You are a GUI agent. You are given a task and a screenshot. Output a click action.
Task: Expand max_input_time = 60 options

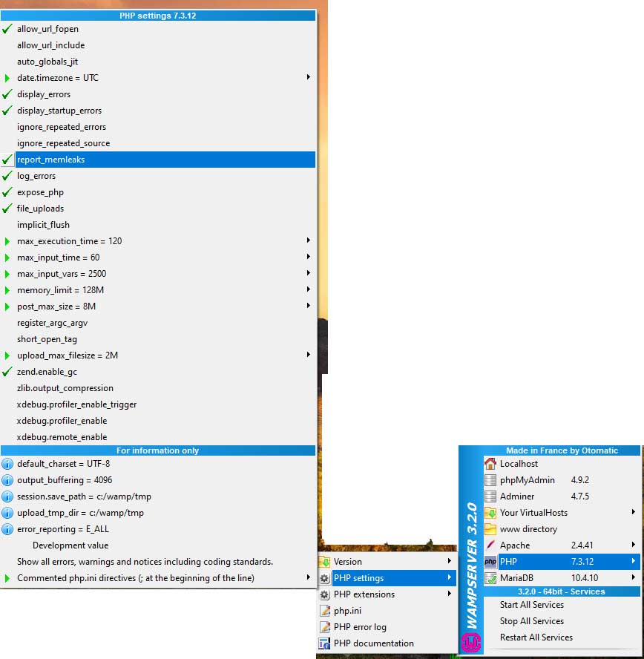[158, 258]
